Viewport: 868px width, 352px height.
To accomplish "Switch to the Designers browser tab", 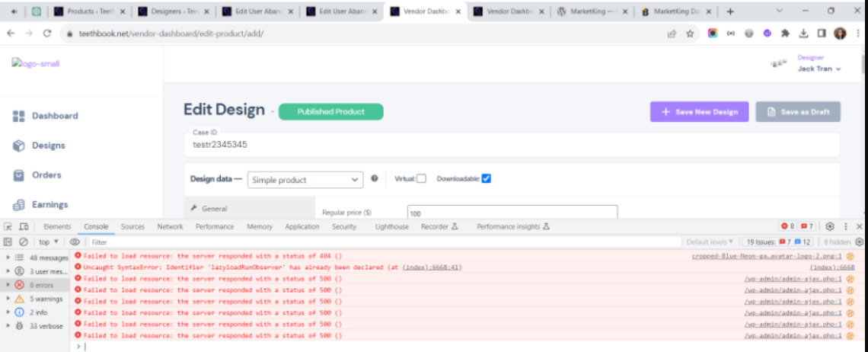I will (174, 11).
